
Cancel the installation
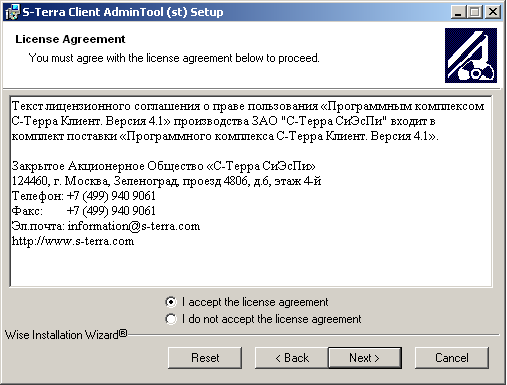point(452,358)
